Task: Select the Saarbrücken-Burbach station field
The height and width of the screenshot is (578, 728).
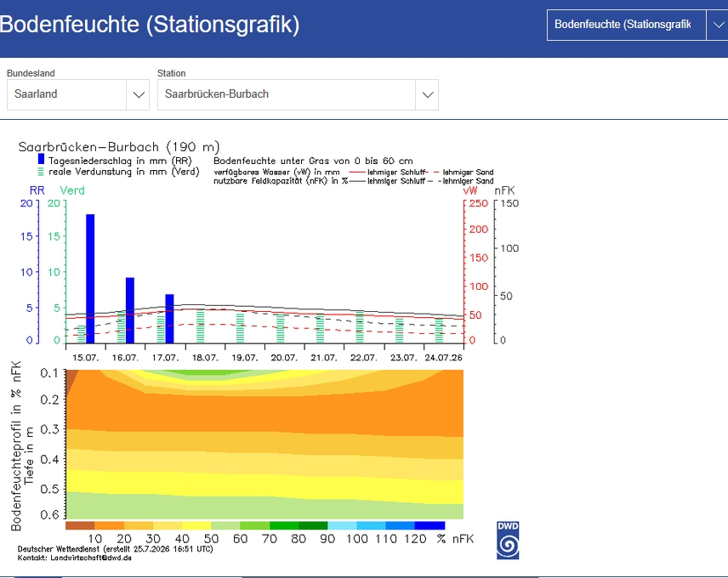Action: (x=298, y=94)
